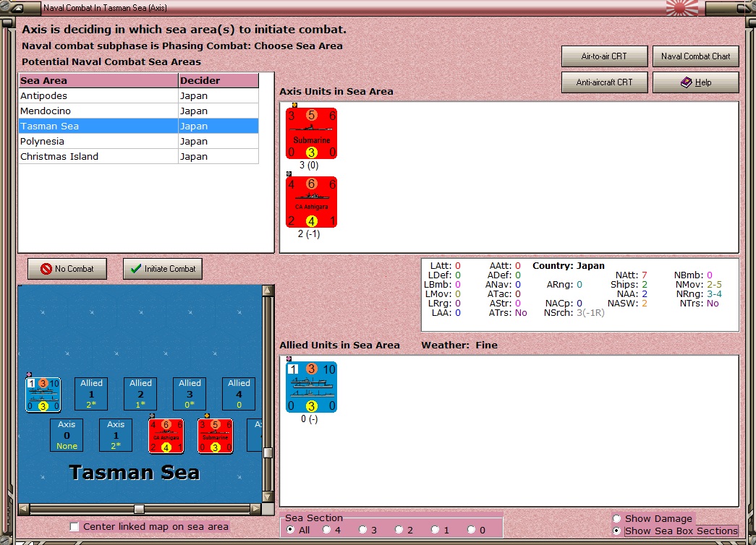
Task: Click the NSrch value 3(-1R)
Action: [590, 313]
